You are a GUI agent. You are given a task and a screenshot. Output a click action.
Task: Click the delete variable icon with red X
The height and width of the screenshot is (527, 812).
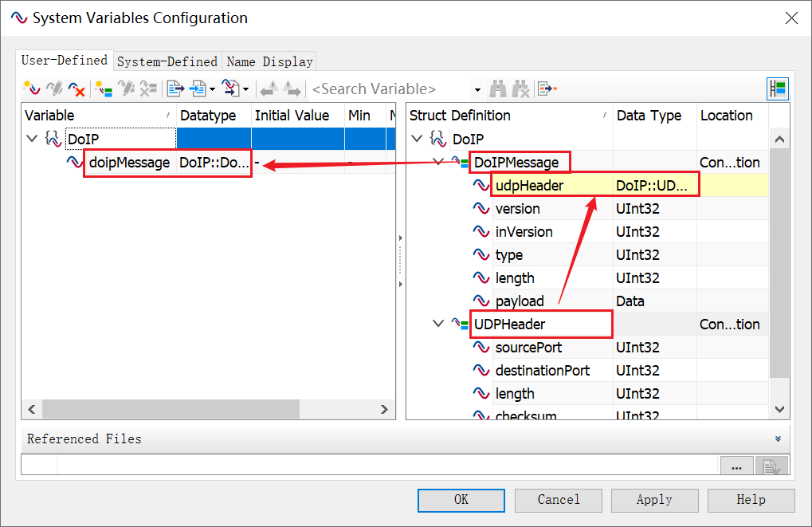click(76, 88)
